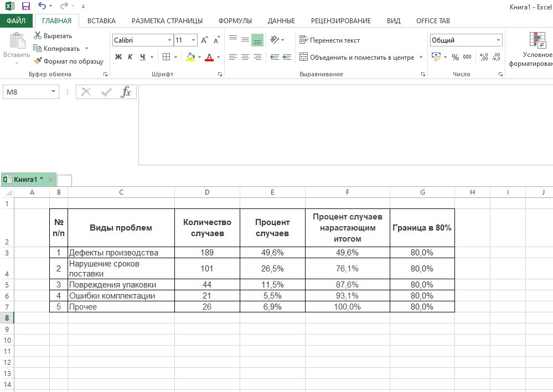Open Выравнивание dialog launcher
This screenshot has height=392, width=553.
(x=423, y=74)
